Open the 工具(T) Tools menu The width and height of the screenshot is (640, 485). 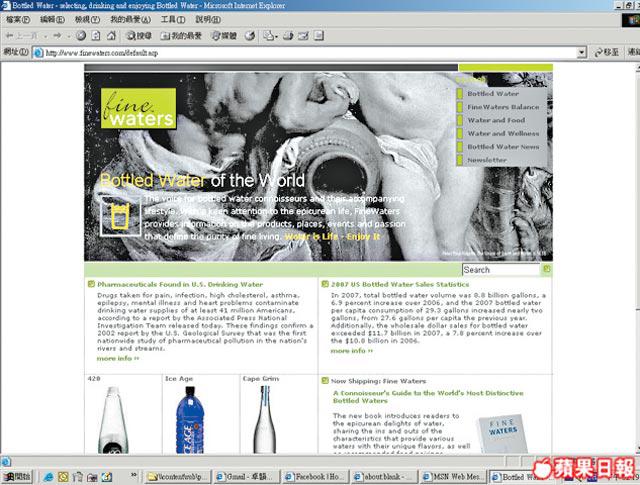pos(173,20)
